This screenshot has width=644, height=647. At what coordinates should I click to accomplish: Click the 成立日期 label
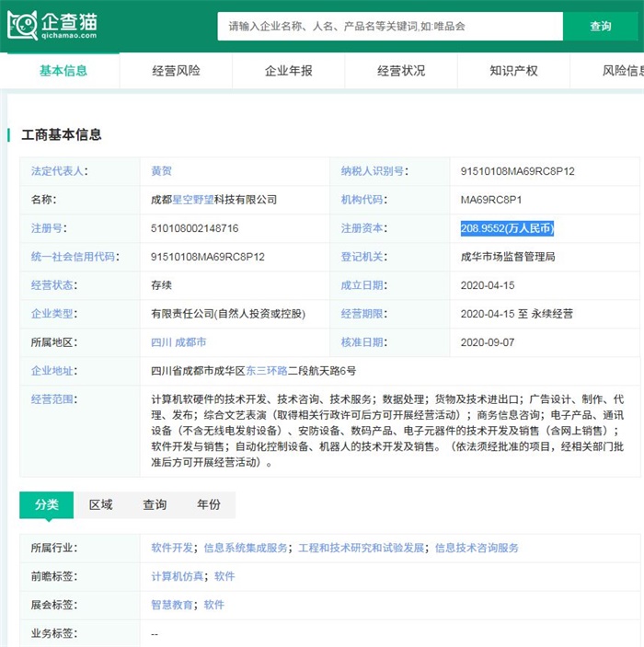click(362, 285)
